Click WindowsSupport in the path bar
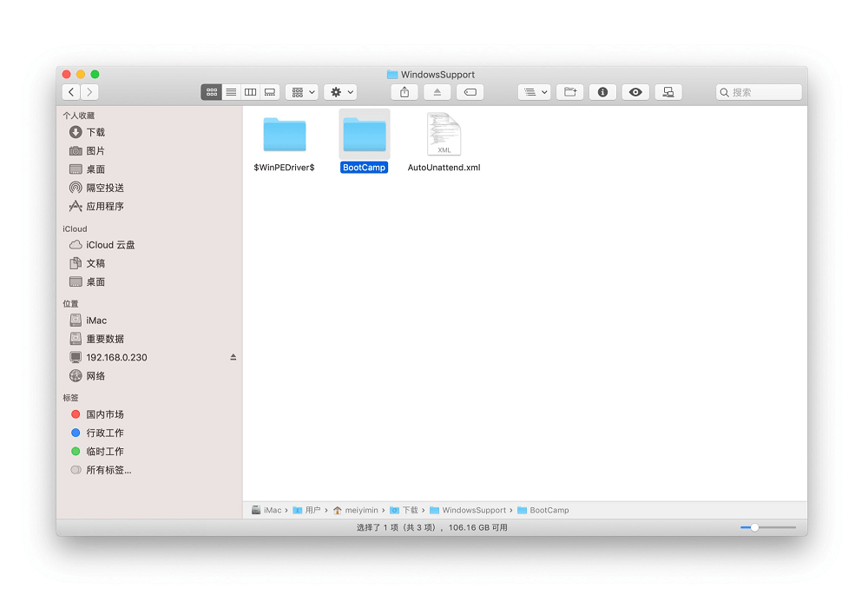The width and height of the screenshot is (868, 602). (x=473, y=510)
